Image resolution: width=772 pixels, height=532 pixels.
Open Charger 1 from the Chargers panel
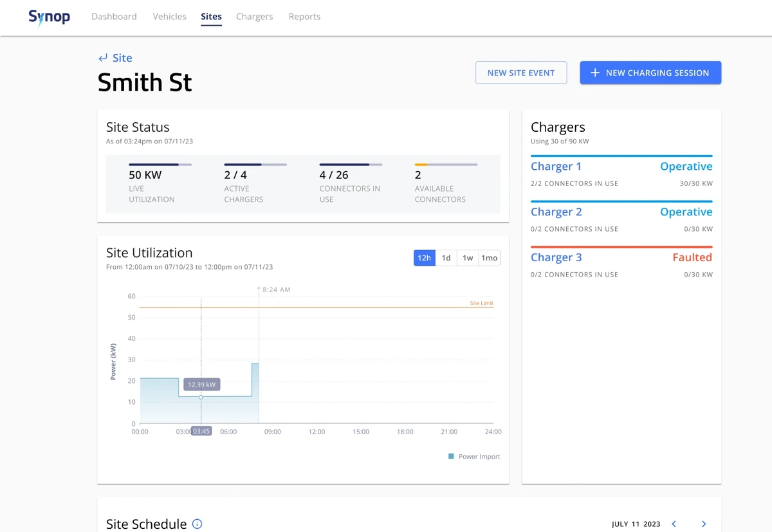coord(556,166)
